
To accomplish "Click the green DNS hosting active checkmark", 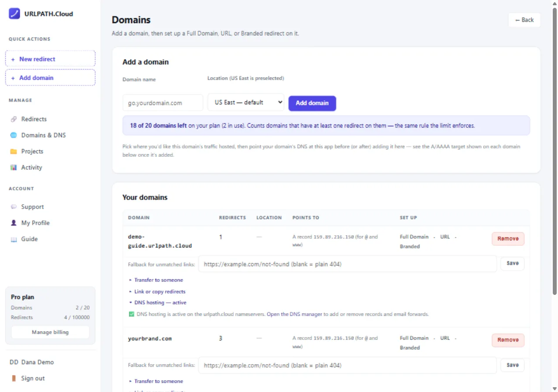I will (131, 314).
